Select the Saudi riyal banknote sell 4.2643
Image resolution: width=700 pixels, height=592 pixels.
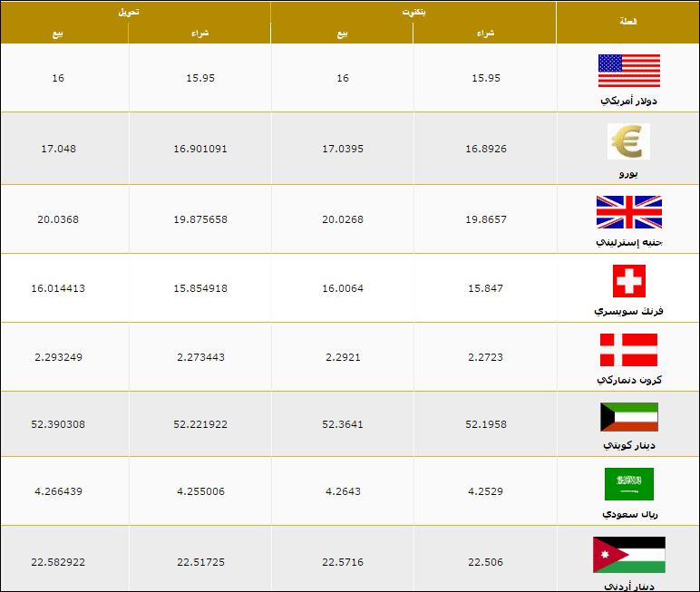pos(343,491)
